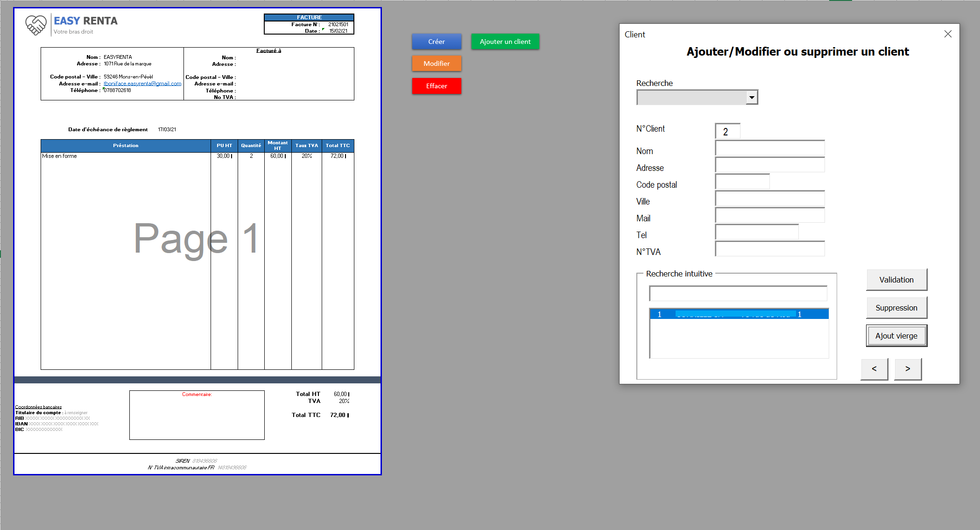
Task: Click the next record > button
Action: coord(908,369)
